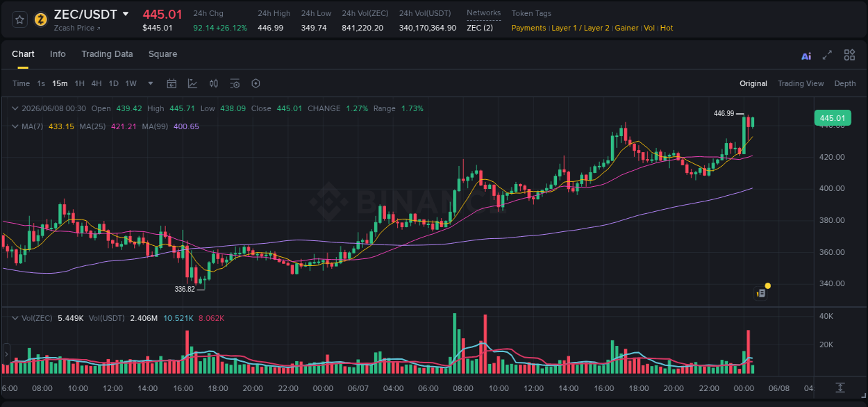The image size is (868, 407).
Task: Switch to the Chart tab
Action: click(x=23, y=54)
